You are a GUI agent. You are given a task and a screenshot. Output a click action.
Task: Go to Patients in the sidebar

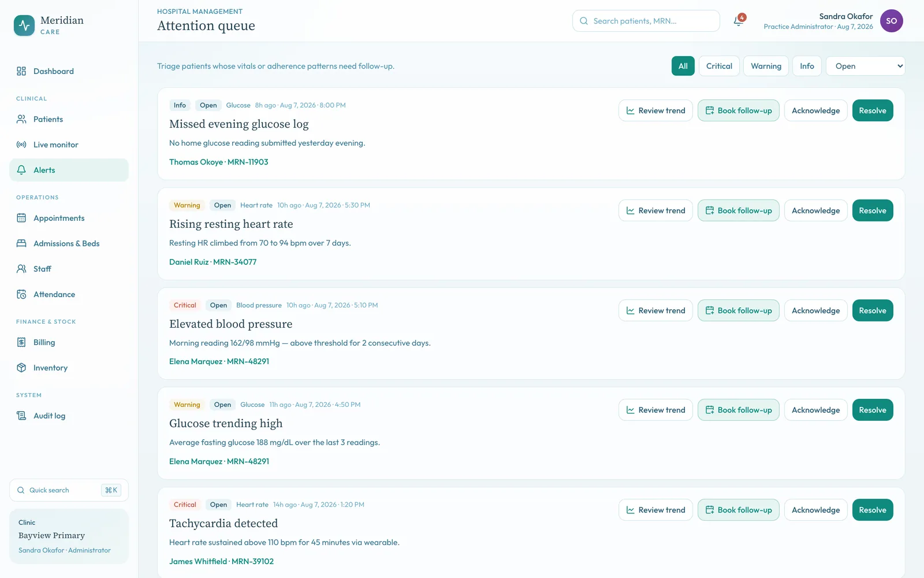[69, 119]
